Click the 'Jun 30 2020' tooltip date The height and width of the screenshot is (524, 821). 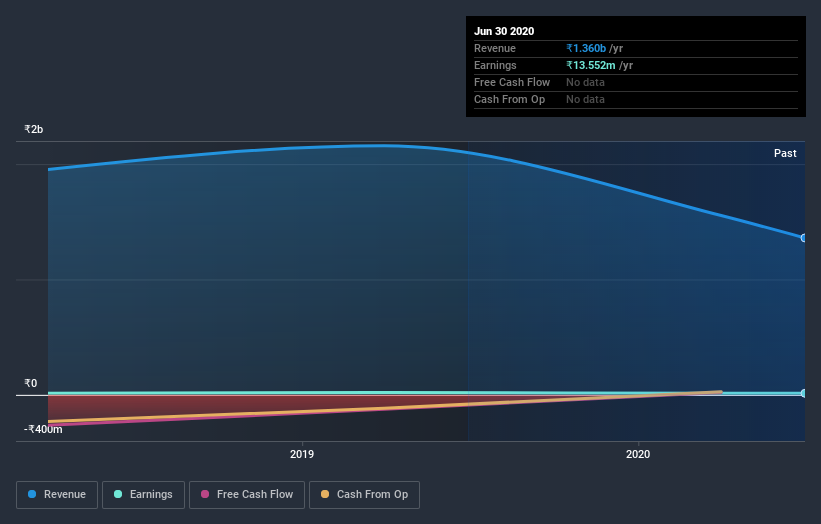[504, 31]
